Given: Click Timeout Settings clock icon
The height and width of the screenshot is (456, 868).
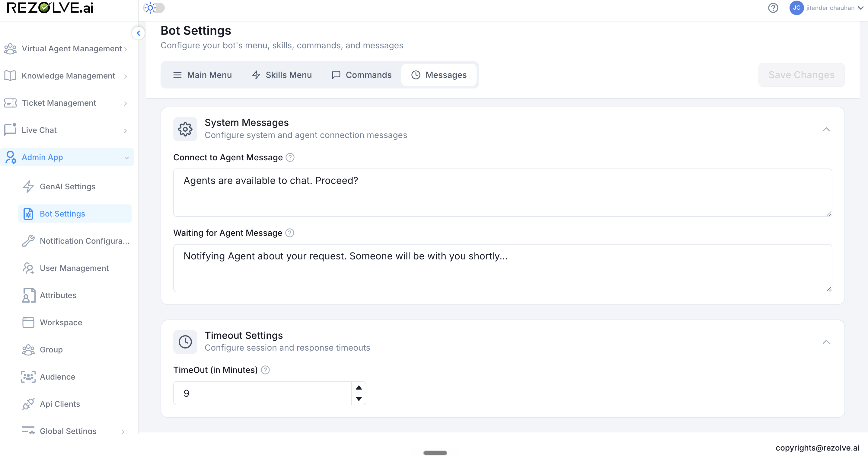Looking at the screenshot, I should [185, 342].
